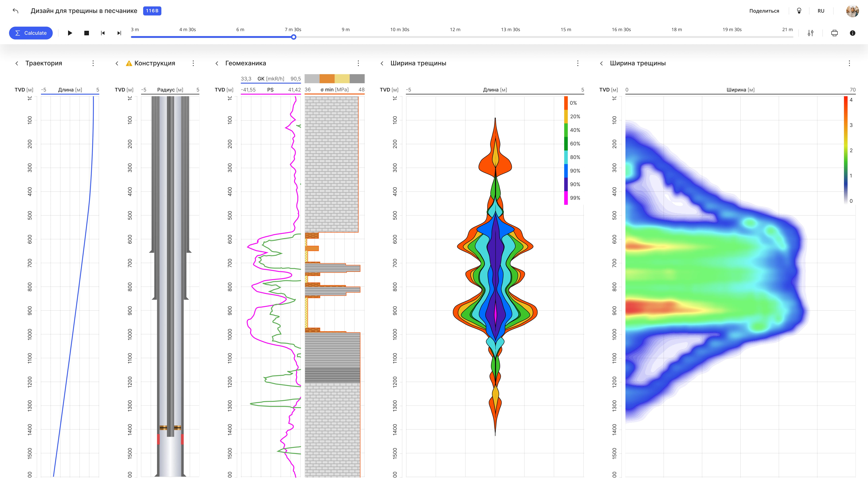Skip to the next step
868x484 pixels.
click(x=119, y=33)
